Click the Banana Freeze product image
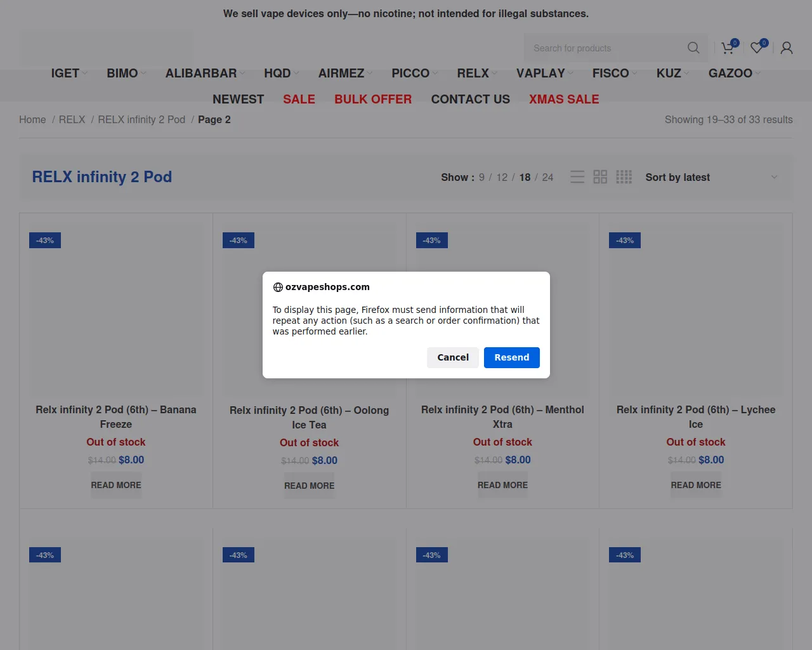812x650 pixels. coord(116,310)
